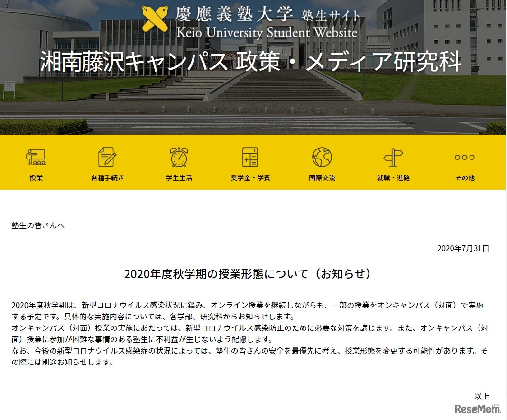Select the 就職・進路 navigation text
The image size is (507, 420).
pyautogui.click(x=393, y=177)
